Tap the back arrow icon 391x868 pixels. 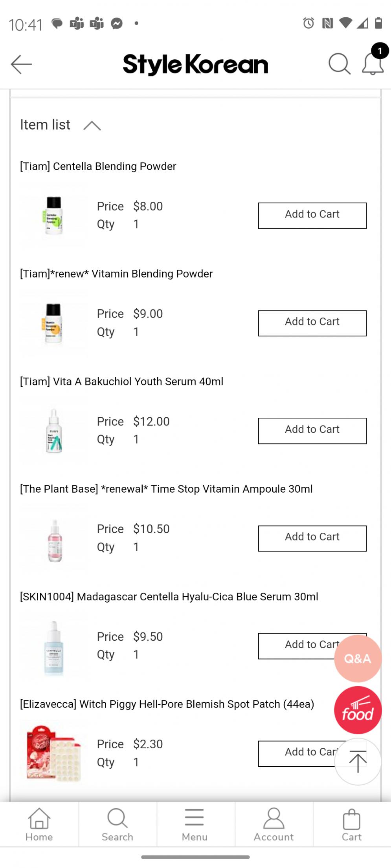[21, 64]
